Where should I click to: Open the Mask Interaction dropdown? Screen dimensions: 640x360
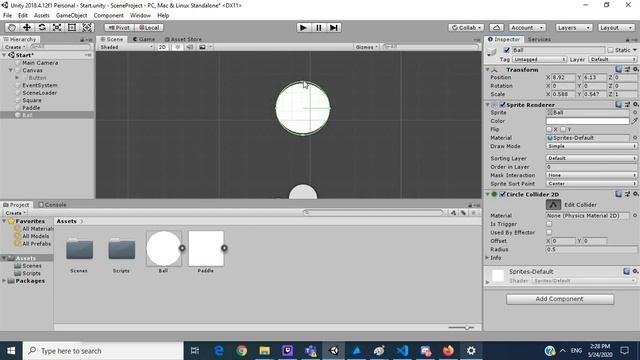(591, 175)
